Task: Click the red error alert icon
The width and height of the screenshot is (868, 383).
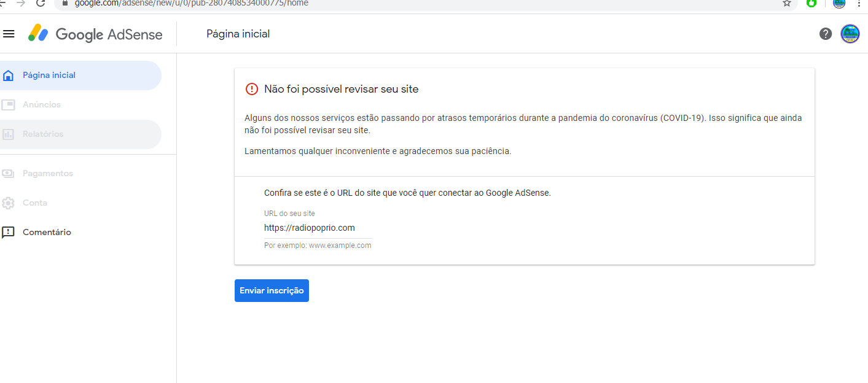Action: pyautogui.click(x=252, y=89)
